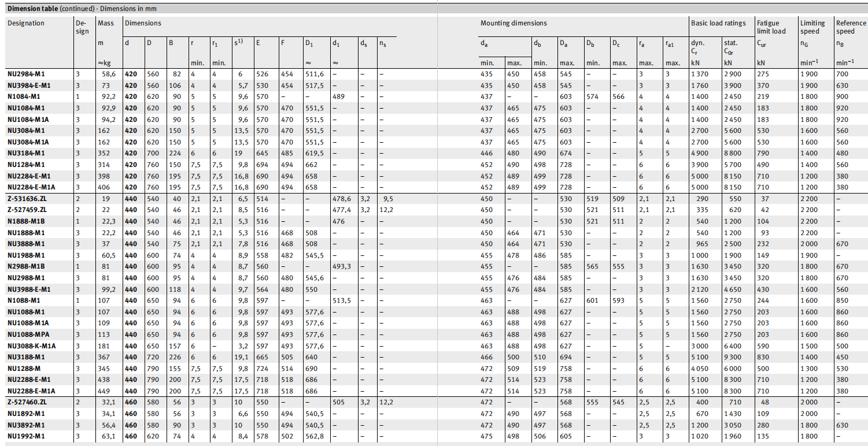Click fatigue limit 830 in NU3188-M1 row
Viewport: 868px width, 446px height.
(x=763, y=357)
